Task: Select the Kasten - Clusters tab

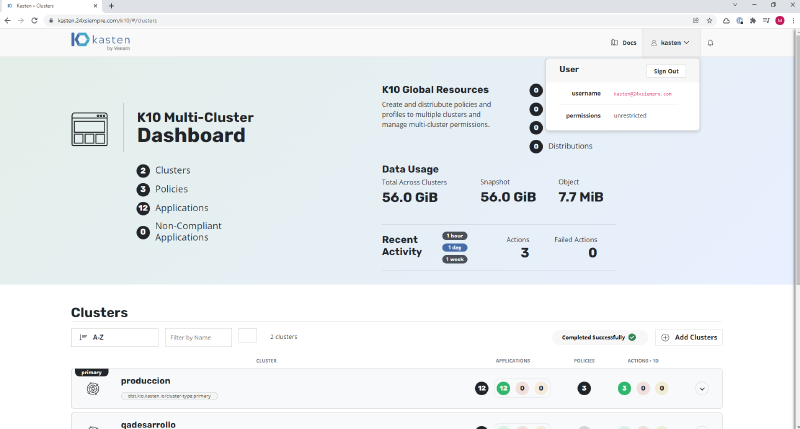Action: point(51,6)
